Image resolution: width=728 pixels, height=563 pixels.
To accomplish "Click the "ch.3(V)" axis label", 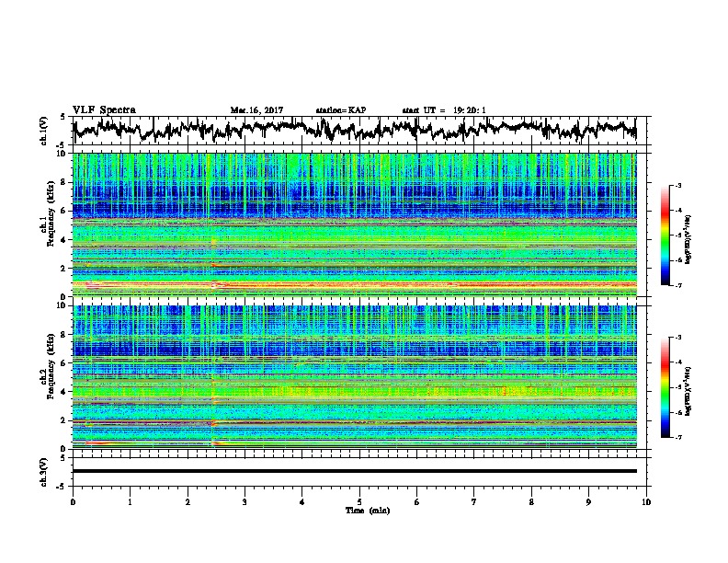I will click(x=44, y=472).
